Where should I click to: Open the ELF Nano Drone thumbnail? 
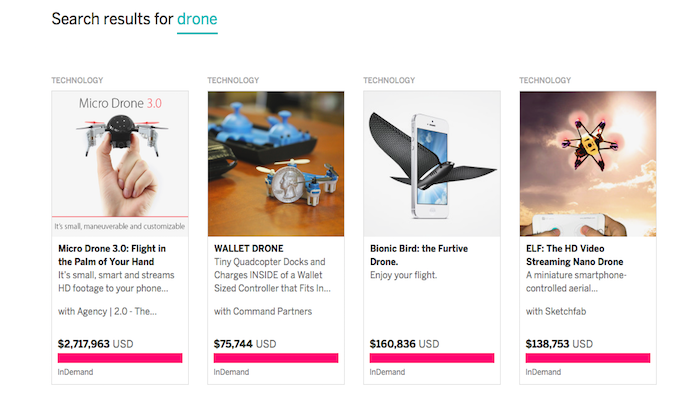coord(588,162)
